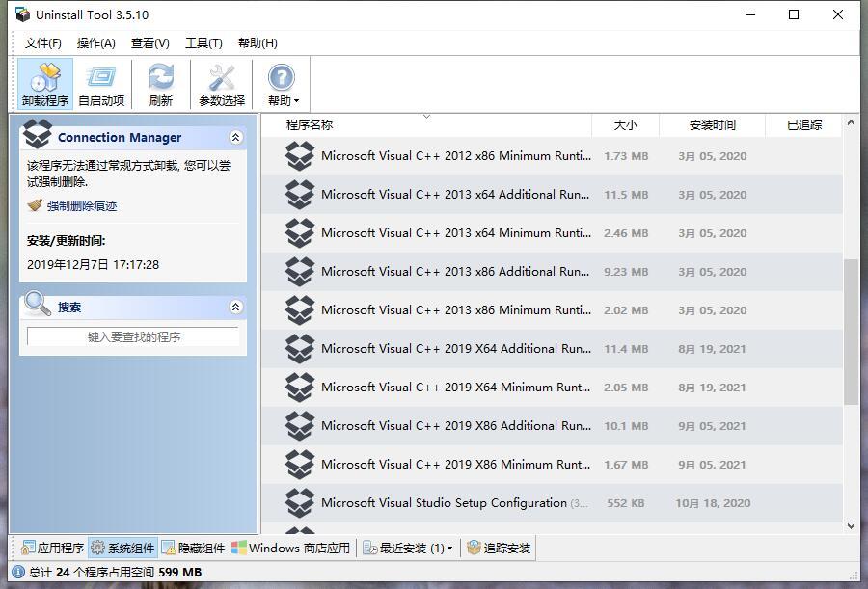Image resolution: width=868 pixels, height=589 pixels.
Task: Collapse the 搜索 search panel
Action: pos(236,307)
